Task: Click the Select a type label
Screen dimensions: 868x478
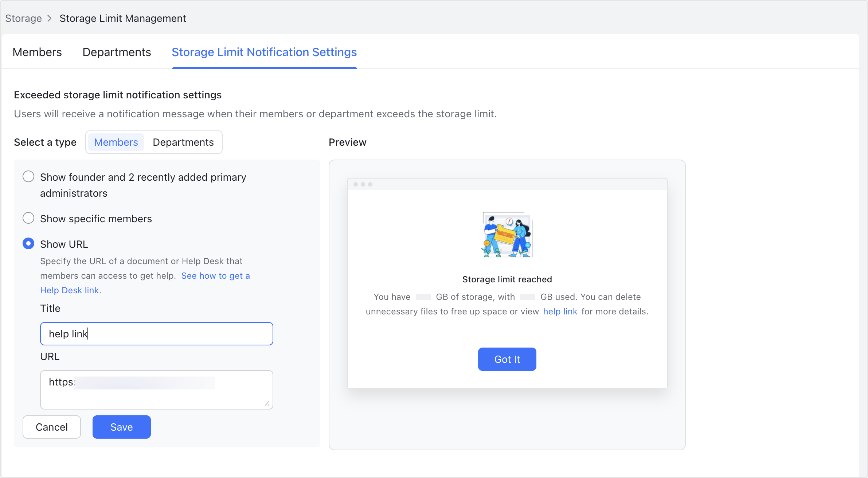Action: [x=45, y=142]
